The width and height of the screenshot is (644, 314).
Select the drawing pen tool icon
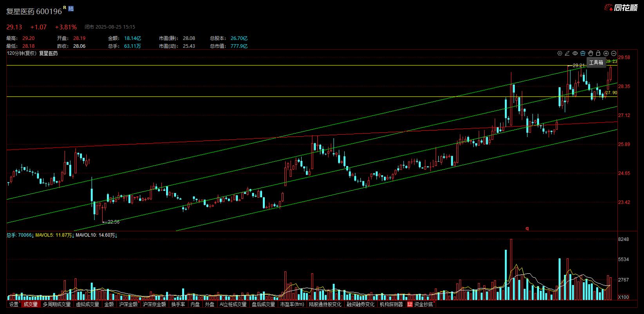(x=567, y=53)
